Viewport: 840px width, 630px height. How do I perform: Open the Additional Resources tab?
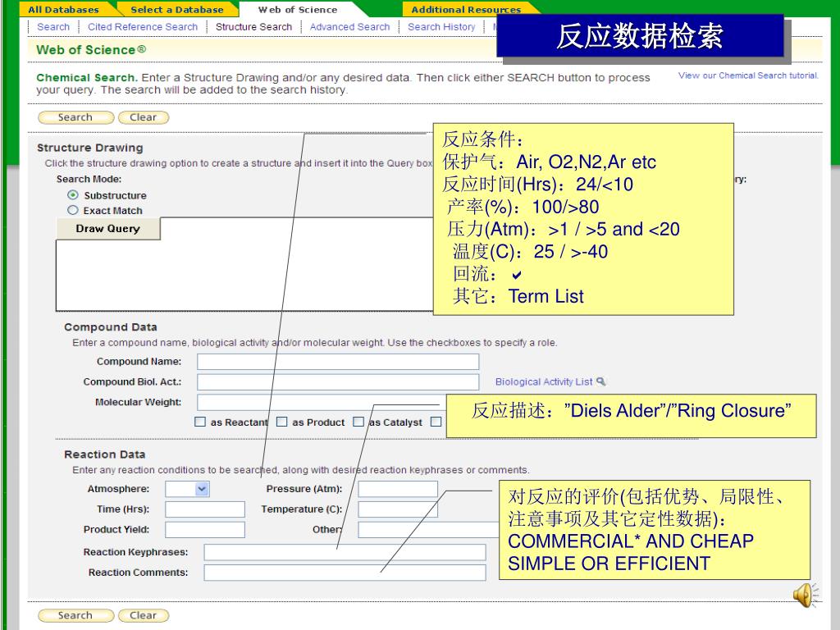coord(466,9)
